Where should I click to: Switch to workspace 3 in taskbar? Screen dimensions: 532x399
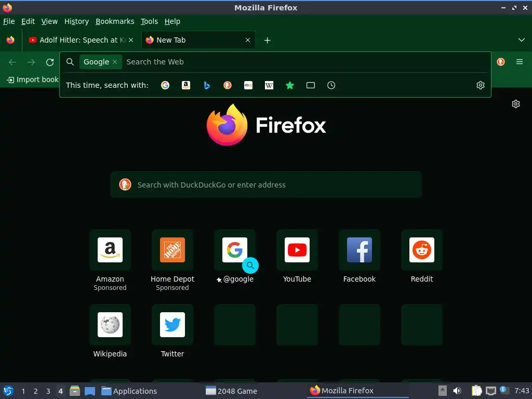(x=48, y=391)
